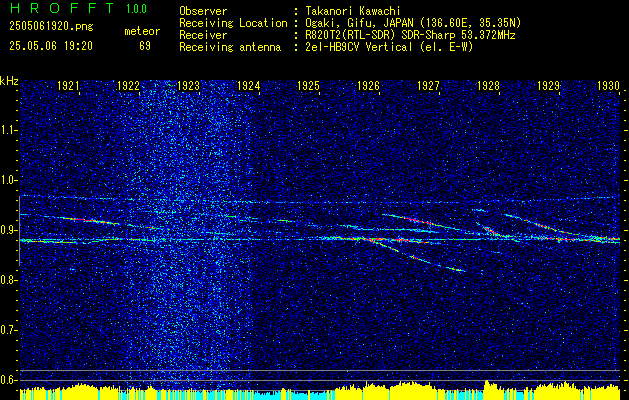
Task: Click the 1929 time marker
Action: tap(548, 86)
